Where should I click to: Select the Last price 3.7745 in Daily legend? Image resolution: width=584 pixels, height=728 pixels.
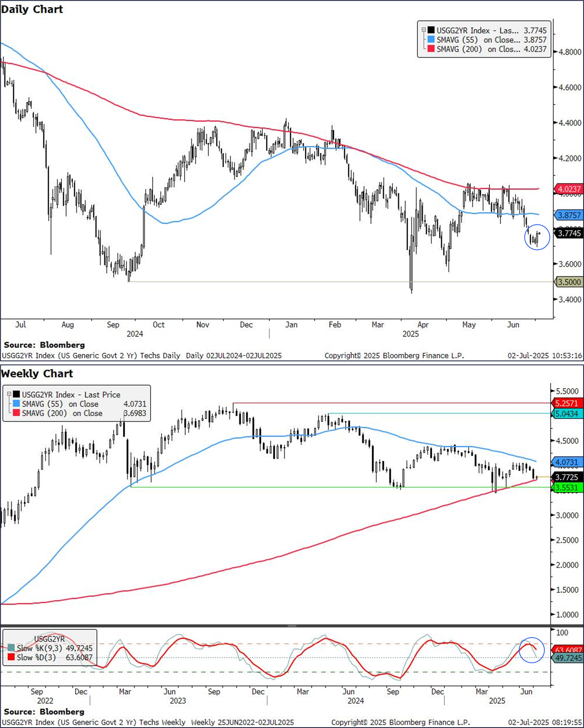click(x=535, y=30)
